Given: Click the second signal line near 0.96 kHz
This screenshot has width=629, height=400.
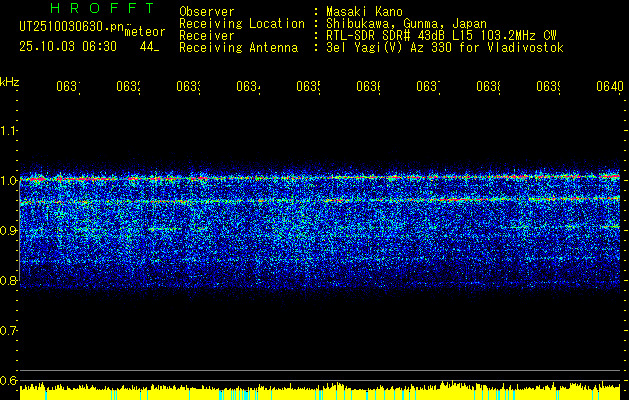Looking at the screenshot, I should (x=320, y=201).
